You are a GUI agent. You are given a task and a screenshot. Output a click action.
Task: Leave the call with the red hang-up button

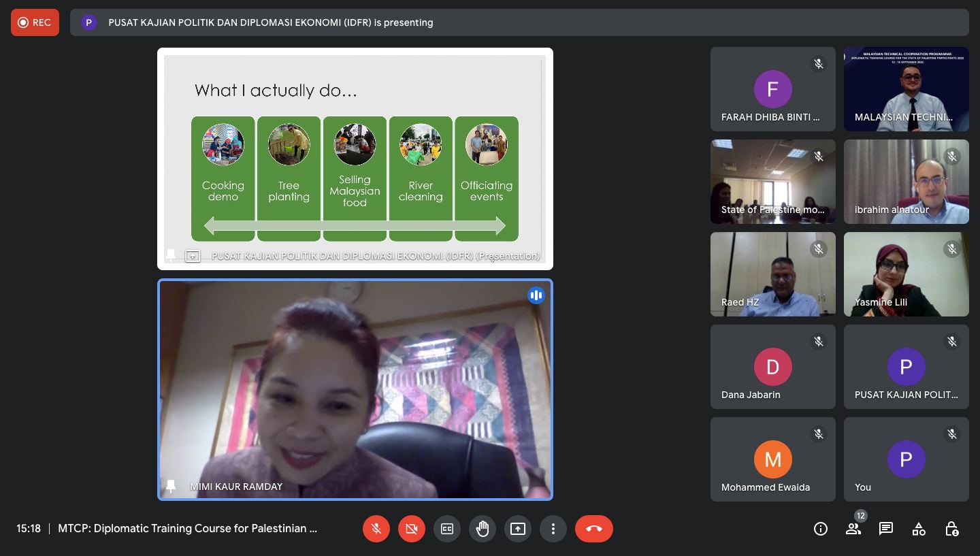pos(593,529)
